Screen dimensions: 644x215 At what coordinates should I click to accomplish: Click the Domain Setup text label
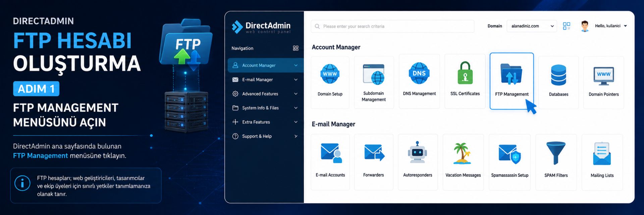330,94
